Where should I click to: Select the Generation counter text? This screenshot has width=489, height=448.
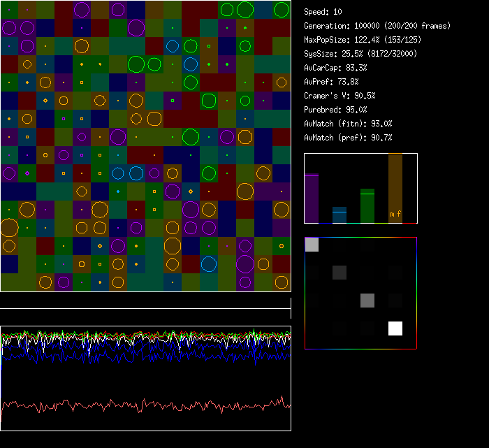[377, 26]
